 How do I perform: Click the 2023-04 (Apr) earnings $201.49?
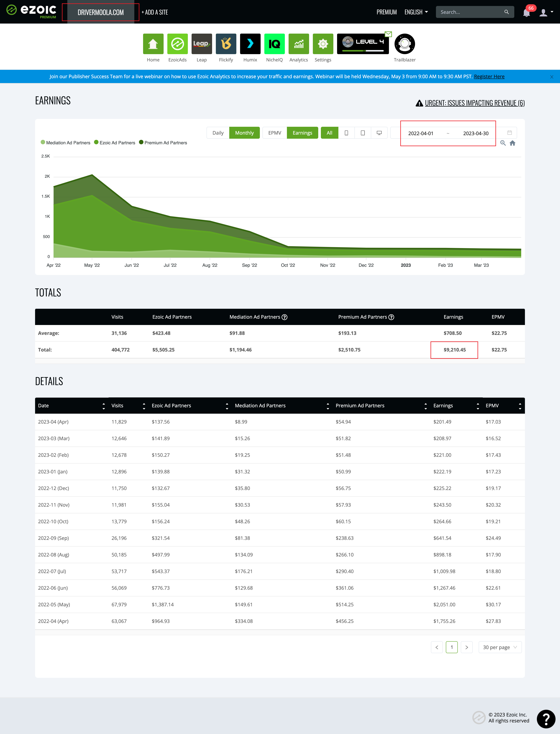442,422
